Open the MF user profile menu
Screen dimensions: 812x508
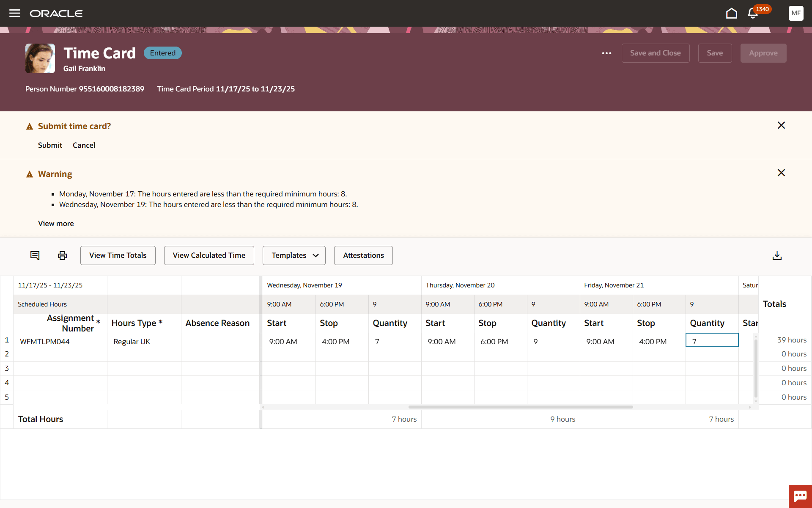(796, 13)
